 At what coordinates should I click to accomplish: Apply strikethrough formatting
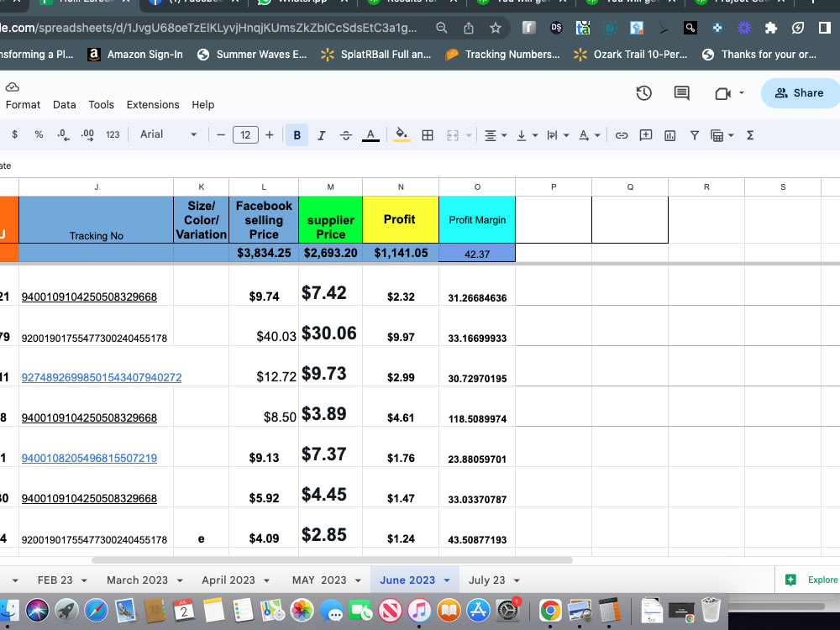click(x=346, y=135)
